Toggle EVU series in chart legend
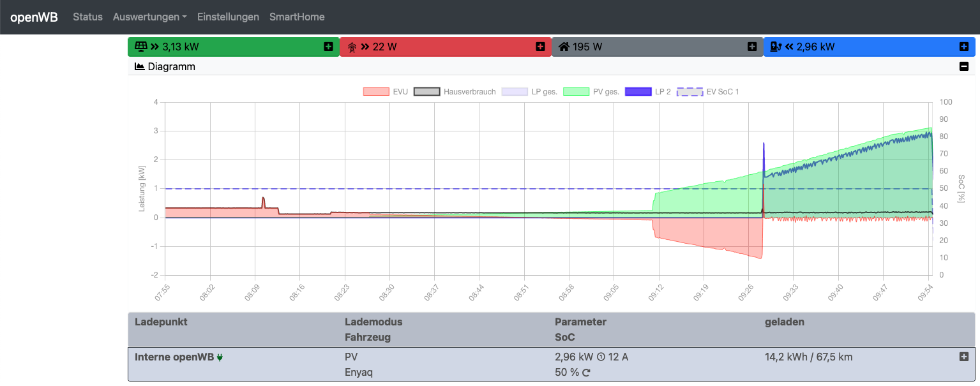This screenshot has width=980, height=386. point(385,92)
